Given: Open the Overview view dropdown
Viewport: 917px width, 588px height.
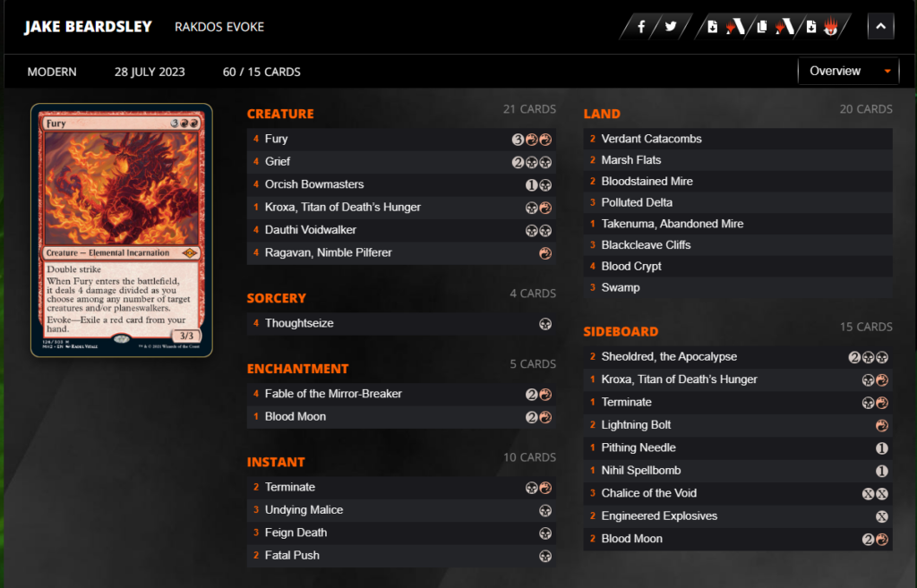Looking at the screenshot, I should (x=848, y=72).
